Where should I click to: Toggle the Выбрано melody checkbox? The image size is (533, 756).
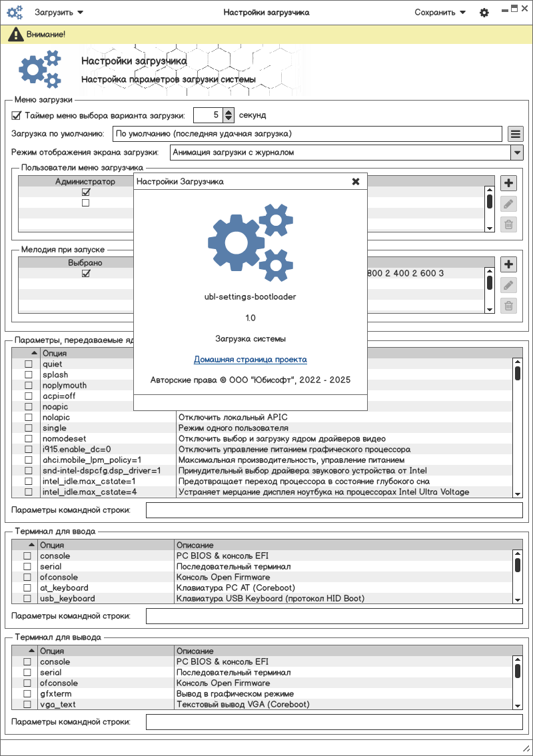pos(86,273)
